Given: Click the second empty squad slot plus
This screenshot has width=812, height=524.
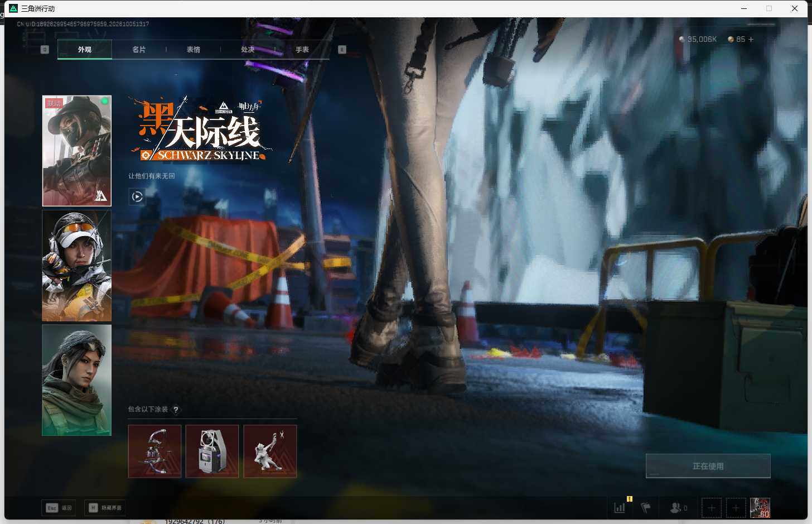Looking at the screenshot, I should coord(736,508).
